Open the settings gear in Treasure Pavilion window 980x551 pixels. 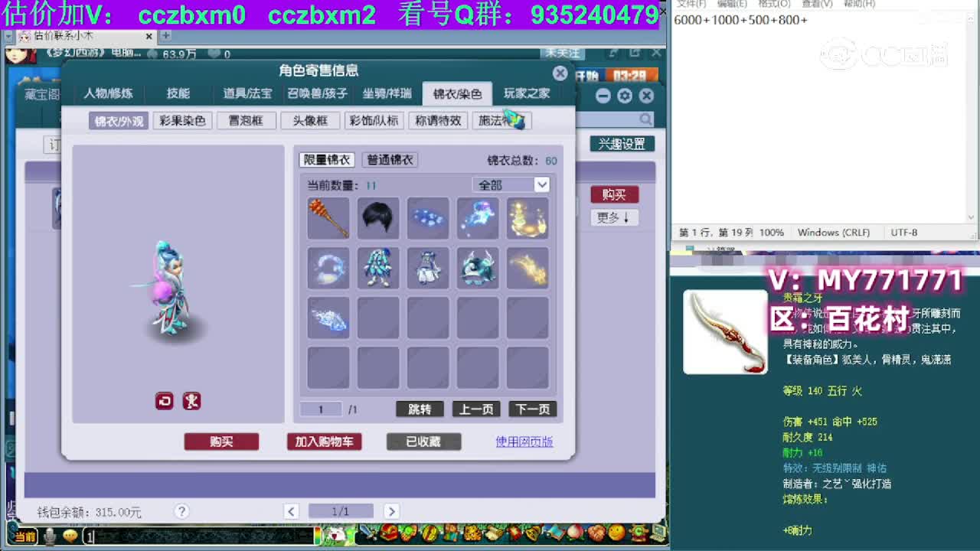tap(625, 96)
